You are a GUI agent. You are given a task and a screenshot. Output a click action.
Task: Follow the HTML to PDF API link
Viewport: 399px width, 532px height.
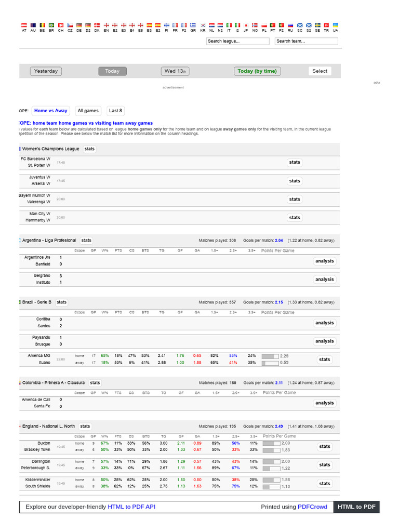coord(131,507)
